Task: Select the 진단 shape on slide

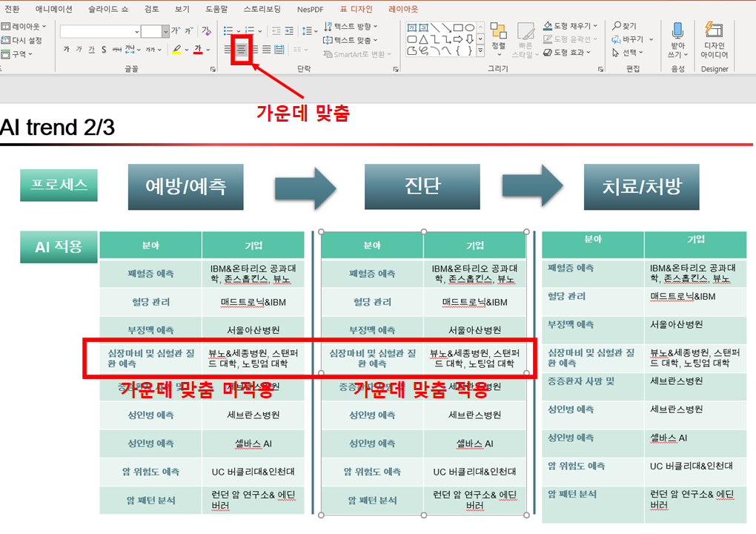Action: (422, 186)
